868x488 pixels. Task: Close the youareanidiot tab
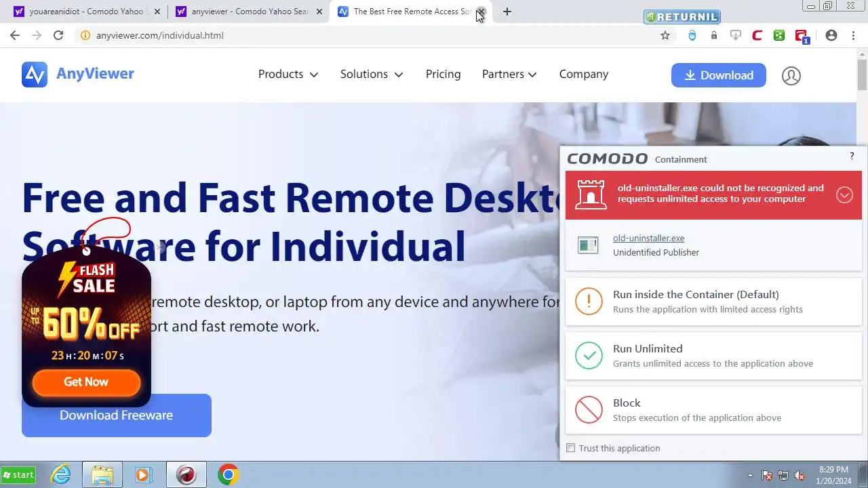pyautogui.click(x=157, y=12)
